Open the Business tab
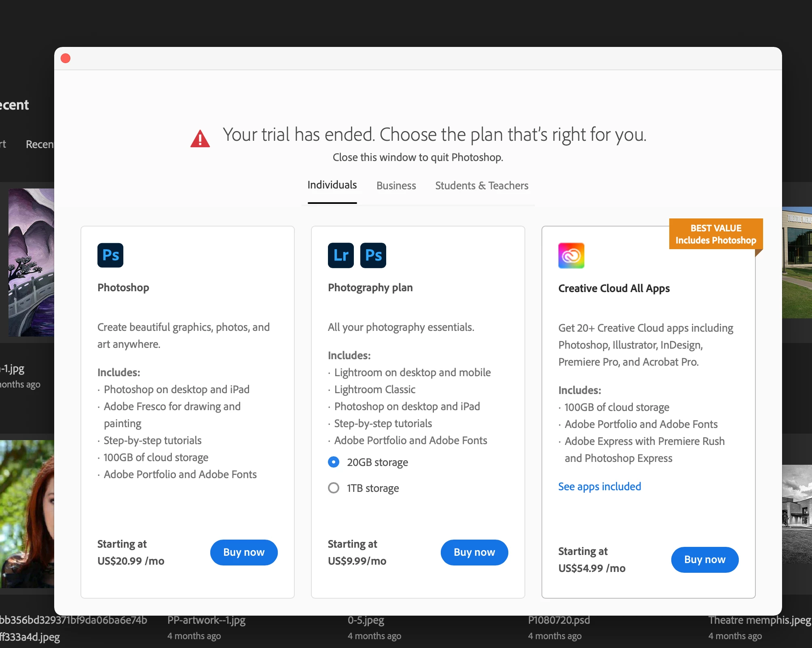 click(396, 186)
